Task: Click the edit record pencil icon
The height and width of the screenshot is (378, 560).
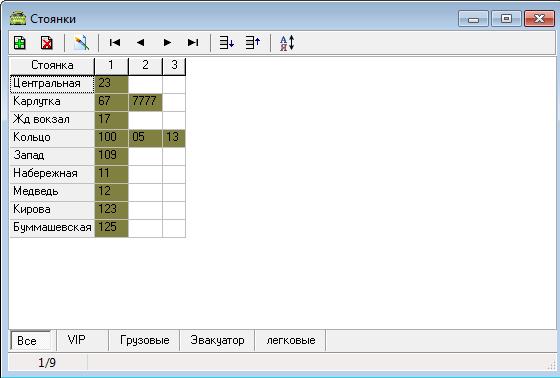Action: (x=81, y=43)
